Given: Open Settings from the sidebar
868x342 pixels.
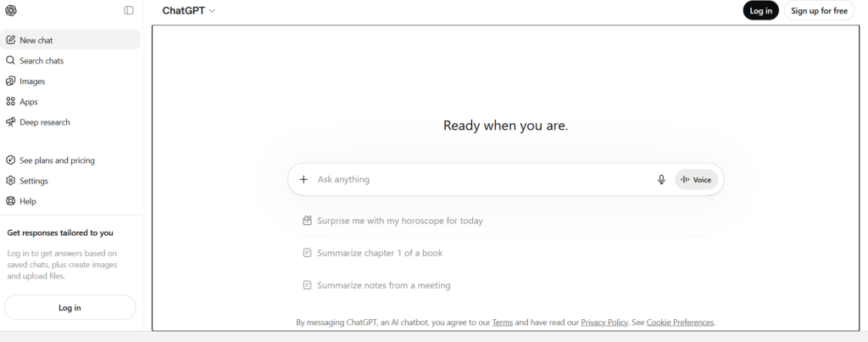Looking at the screenshot, I should (x=70, y=181).
